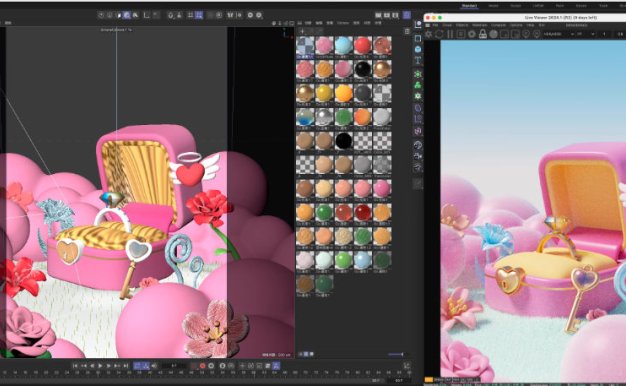Screen dimensions: 626x386
Task: Go to start of timeline
Action: click(75, 366)
